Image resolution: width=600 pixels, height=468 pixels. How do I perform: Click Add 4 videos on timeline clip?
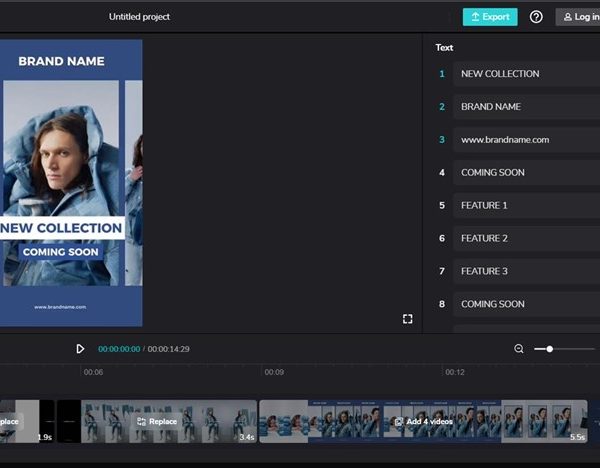click(423, 422)
